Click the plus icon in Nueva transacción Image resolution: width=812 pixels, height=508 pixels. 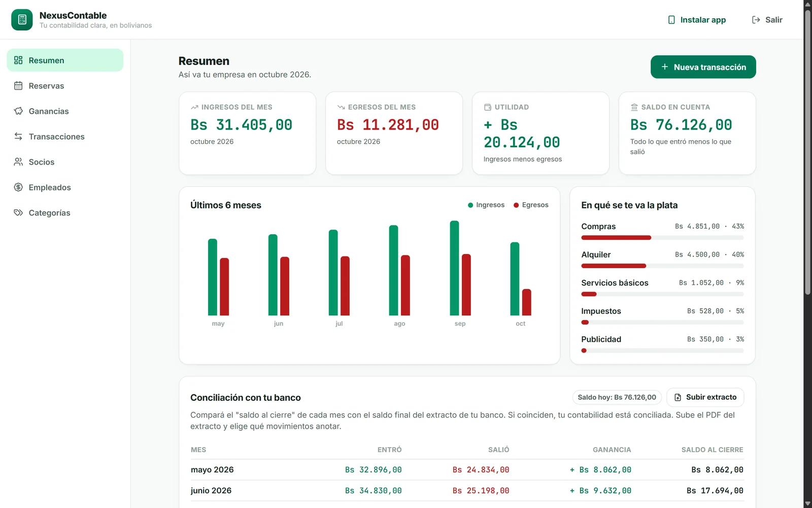tap(665, 67)
